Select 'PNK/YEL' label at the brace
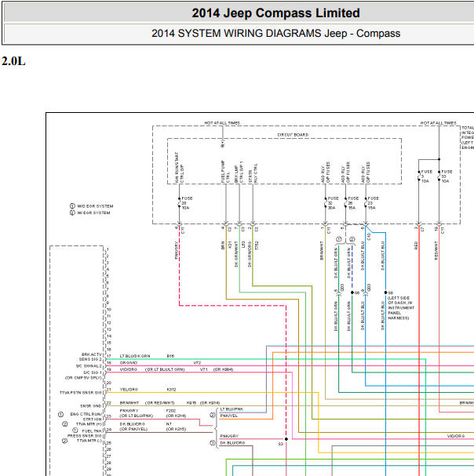 click(229, 416)
